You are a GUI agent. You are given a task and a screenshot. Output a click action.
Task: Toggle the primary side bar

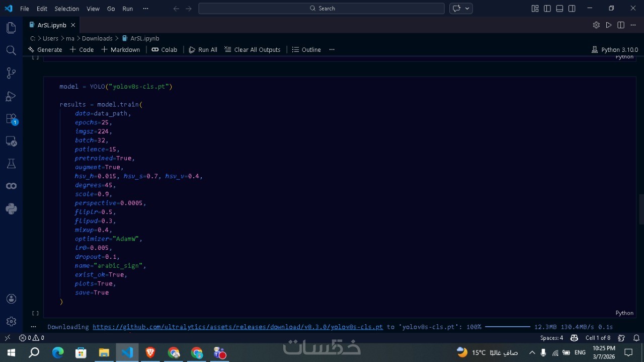(547, 9)
